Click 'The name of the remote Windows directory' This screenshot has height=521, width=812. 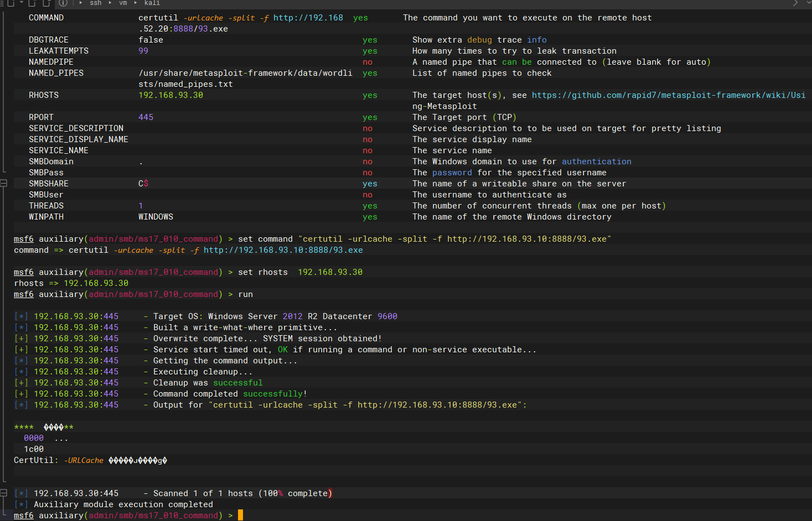point(512,217)
